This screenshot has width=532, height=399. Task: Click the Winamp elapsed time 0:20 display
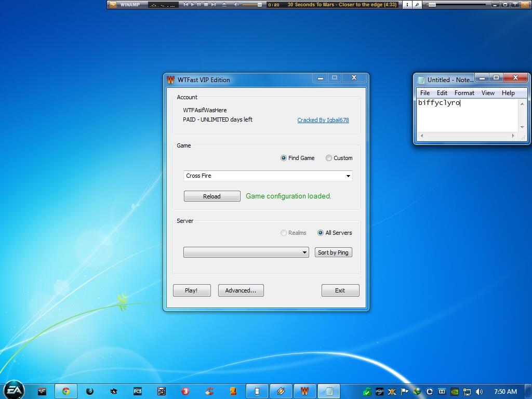point(273,5)
